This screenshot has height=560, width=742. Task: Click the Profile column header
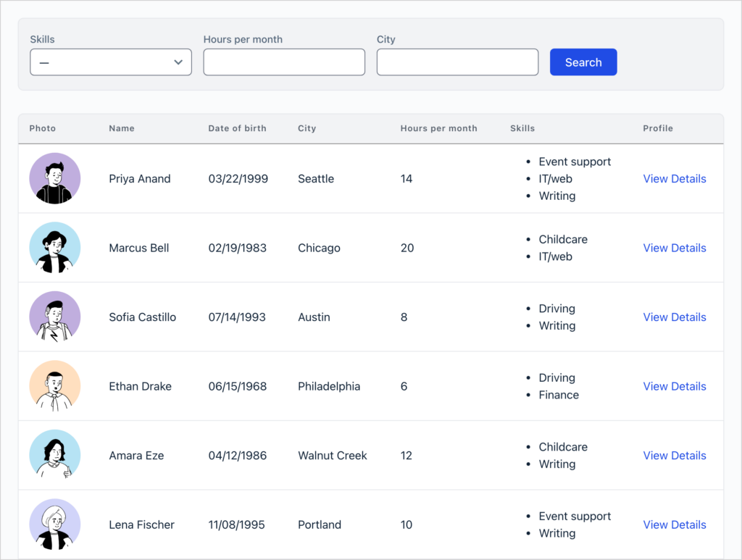tap(658, 128)
